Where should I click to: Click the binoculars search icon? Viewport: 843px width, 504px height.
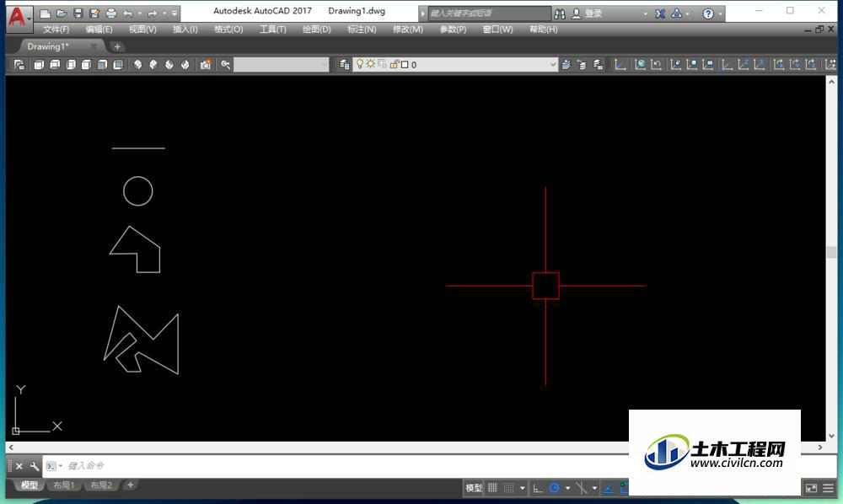[560, 14]
